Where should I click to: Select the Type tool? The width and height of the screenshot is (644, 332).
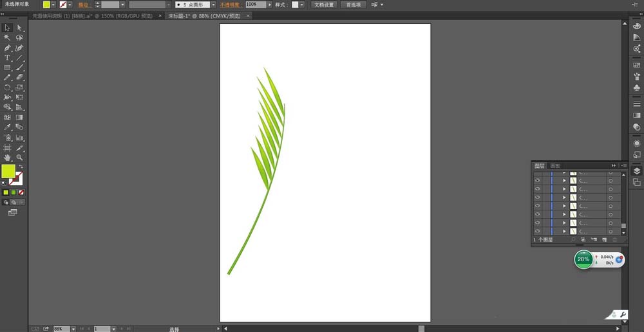point(7,58)
